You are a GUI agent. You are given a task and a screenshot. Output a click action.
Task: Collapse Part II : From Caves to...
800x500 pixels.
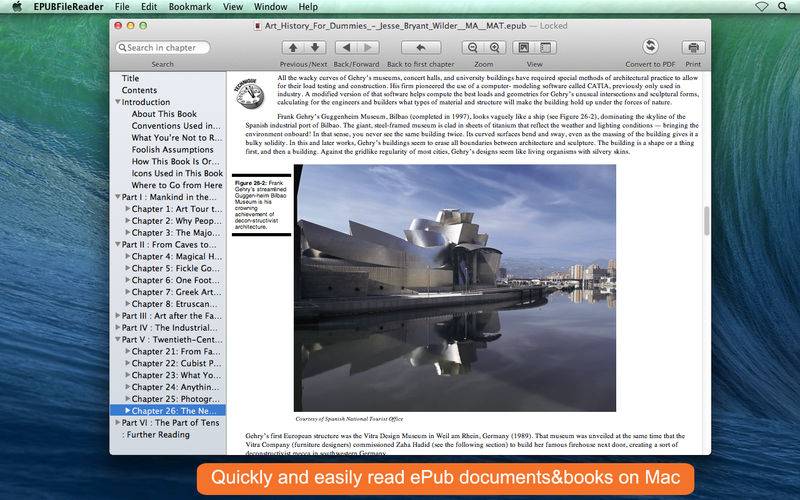pos(117,244)
